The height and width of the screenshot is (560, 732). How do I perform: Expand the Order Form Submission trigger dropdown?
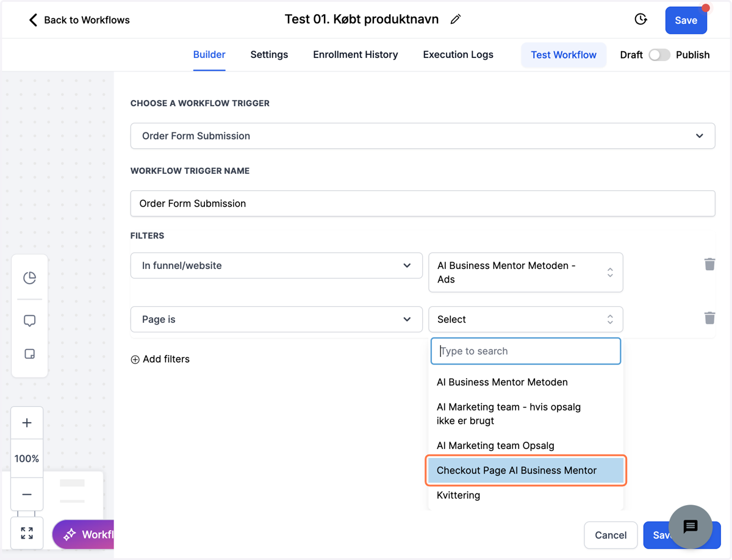coord(423,136)
